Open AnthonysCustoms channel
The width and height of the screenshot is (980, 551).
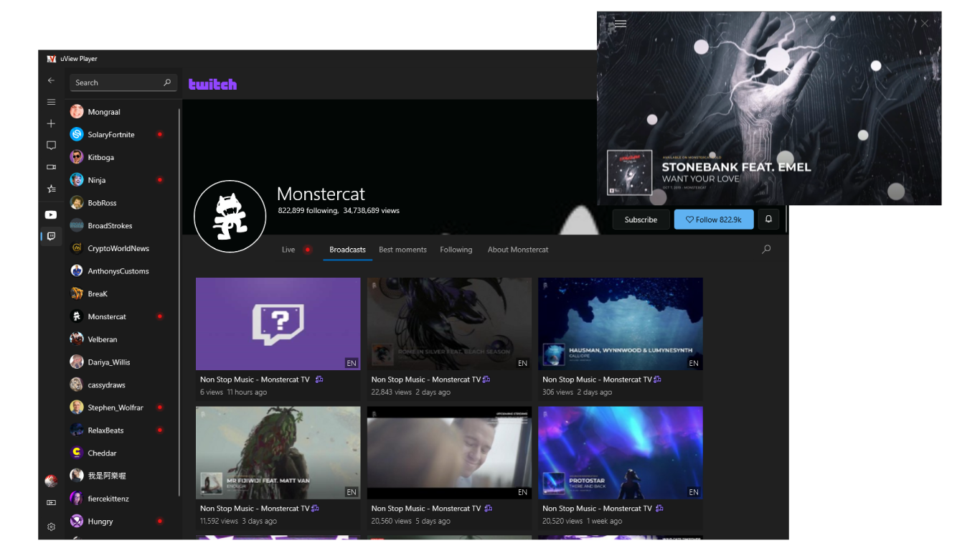pos(122,271)
